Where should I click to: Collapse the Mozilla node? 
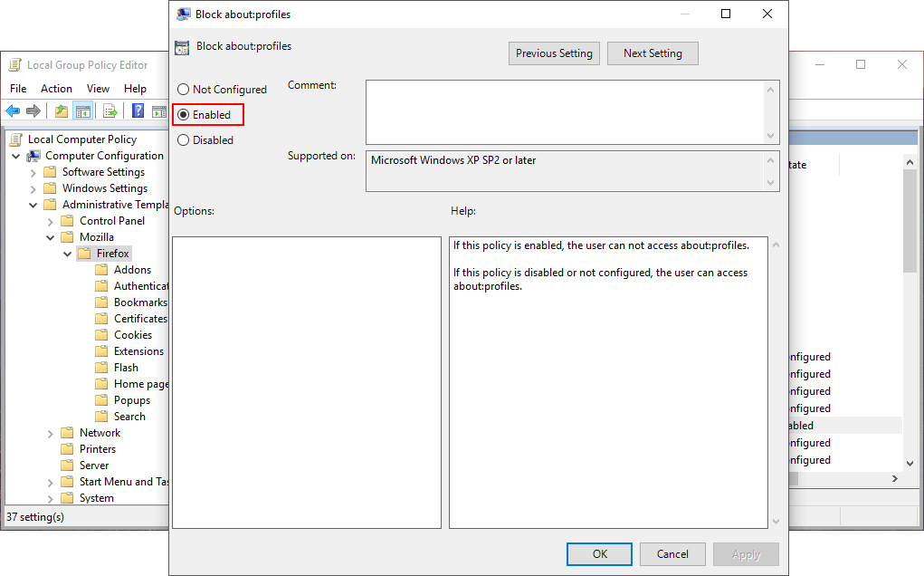[50, 237]
